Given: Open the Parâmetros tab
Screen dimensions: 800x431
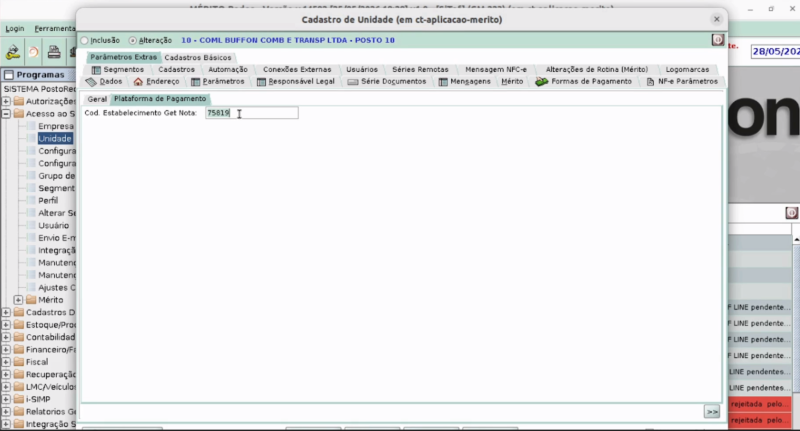Looking at the screenshot, I should click(x=218, y=82).
